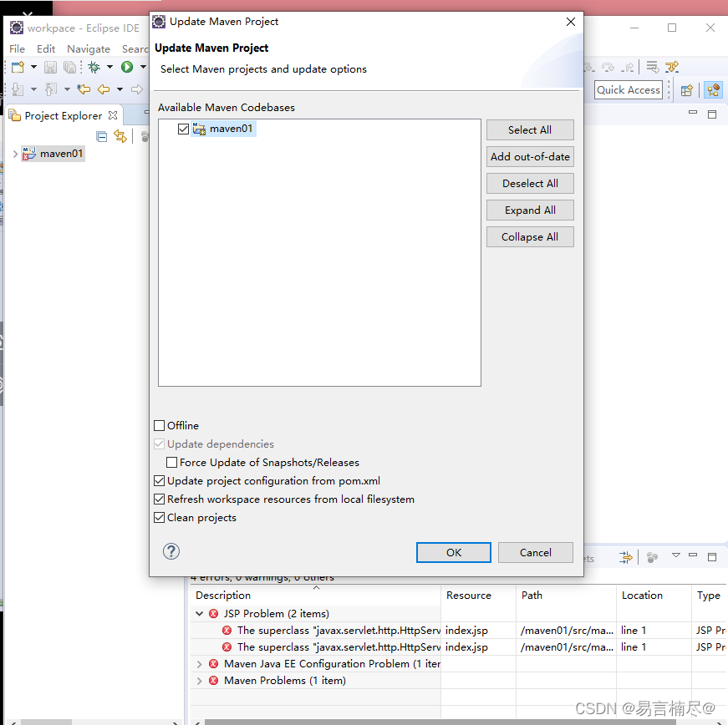The image size is (728, 725).
Task: Click the Save All icon in Eclipse toolbar
Action: (x=69, y=68)
